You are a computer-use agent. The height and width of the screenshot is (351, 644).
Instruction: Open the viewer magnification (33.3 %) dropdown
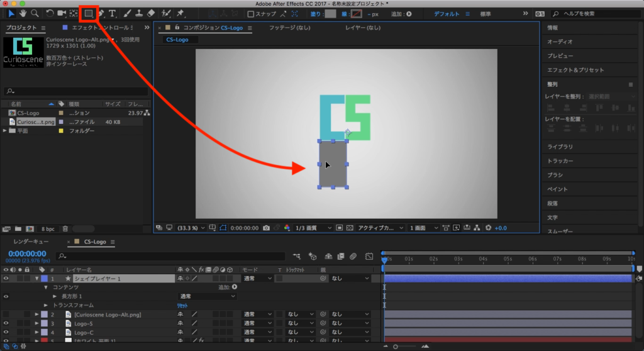pos(190,228)
